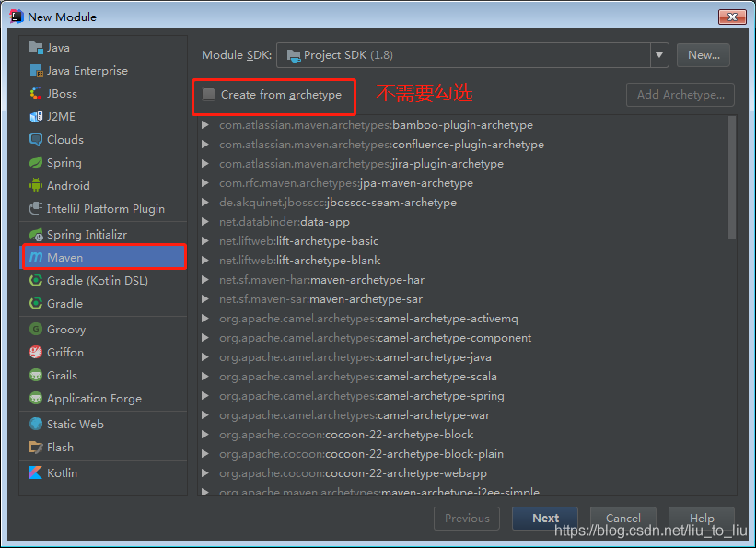Open Help from the dialog

click(702, 519)
